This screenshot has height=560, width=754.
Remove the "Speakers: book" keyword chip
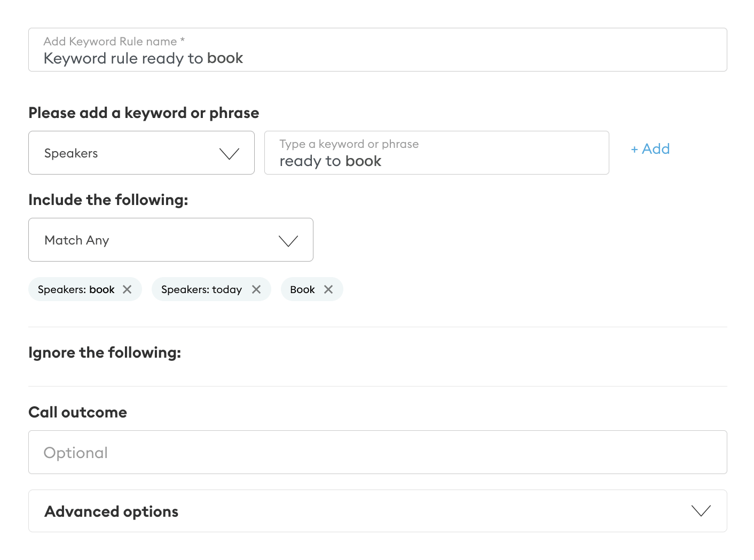[127, 289]
